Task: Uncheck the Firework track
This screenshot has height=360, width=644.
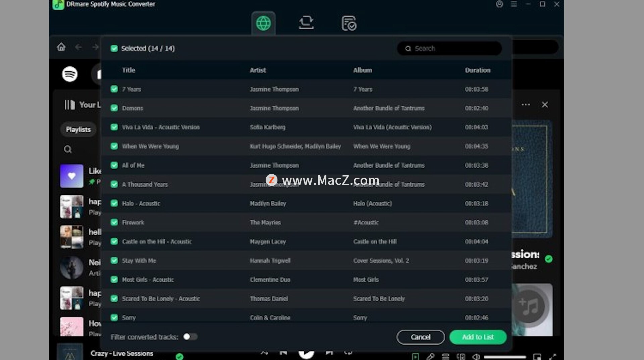Action: click(114, 222)
